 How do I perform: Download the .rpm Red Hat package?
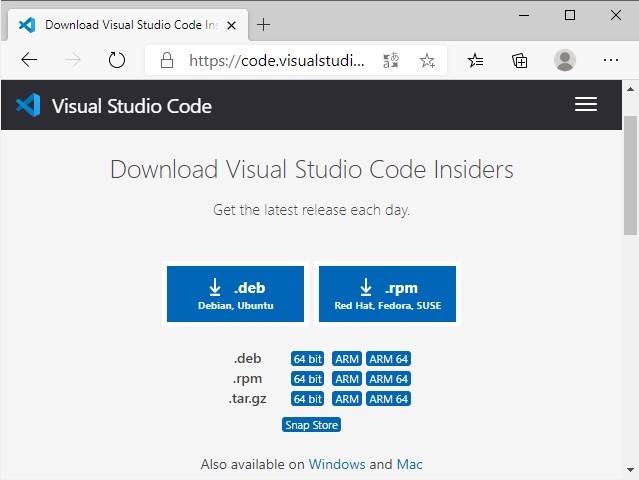[387, 294]
